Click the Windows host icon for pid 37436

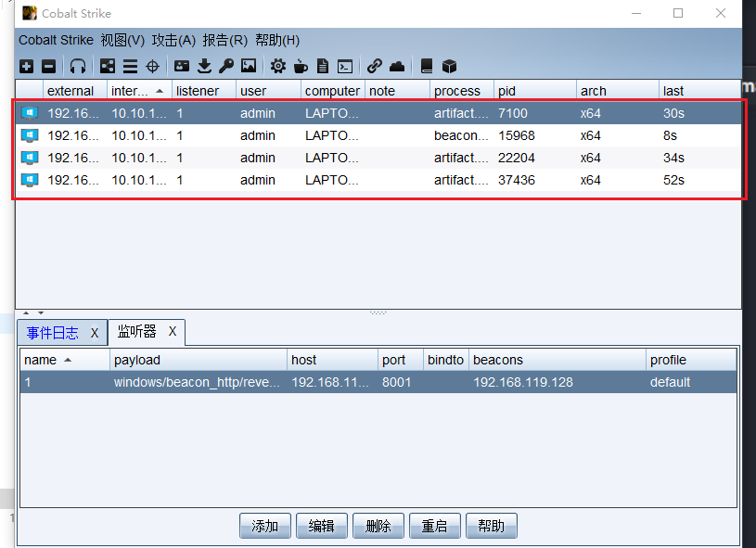(30, 180)
